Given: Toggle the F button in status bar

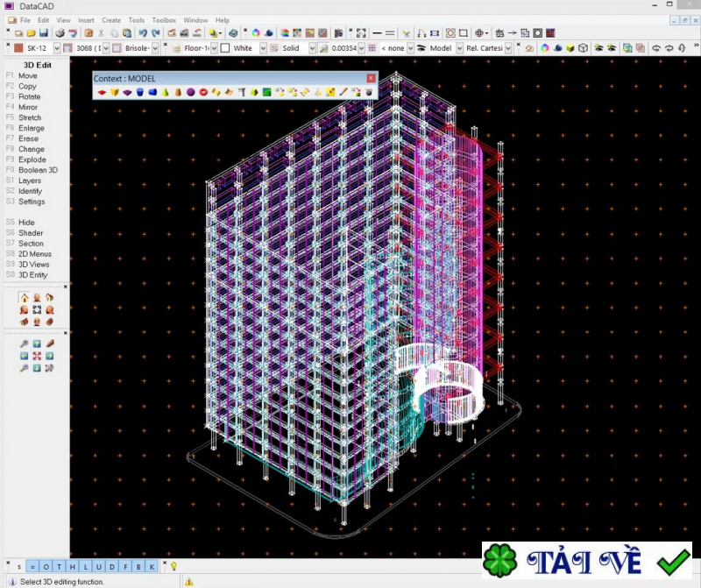Looking at the screenshot, I should click(125, 567).
